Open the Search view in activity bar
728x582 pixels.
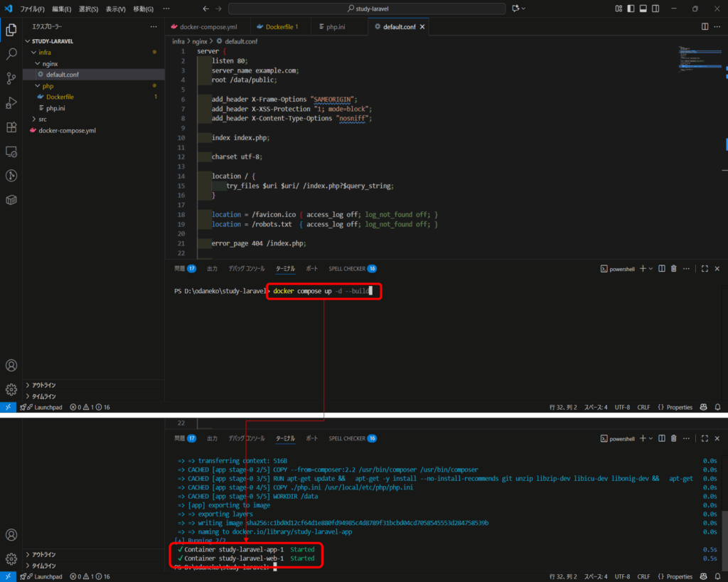(11, 54)
